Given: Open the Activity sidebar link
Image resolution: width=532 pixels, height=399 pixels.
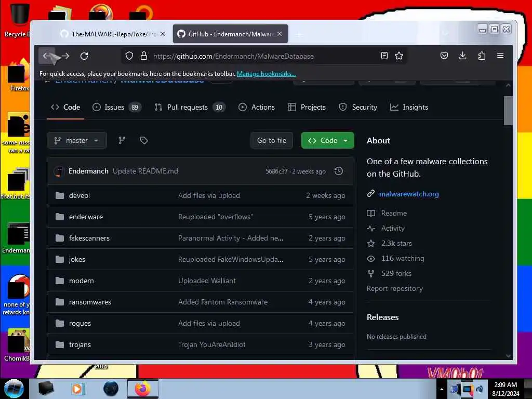Looking at the screenshot, I should tap(393, 229).
